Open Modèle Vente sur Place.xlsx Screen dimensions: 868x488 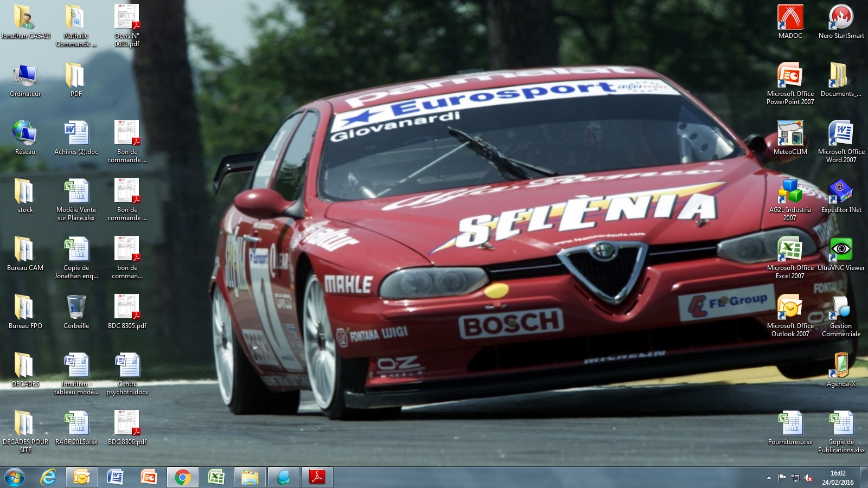point(76,200)
